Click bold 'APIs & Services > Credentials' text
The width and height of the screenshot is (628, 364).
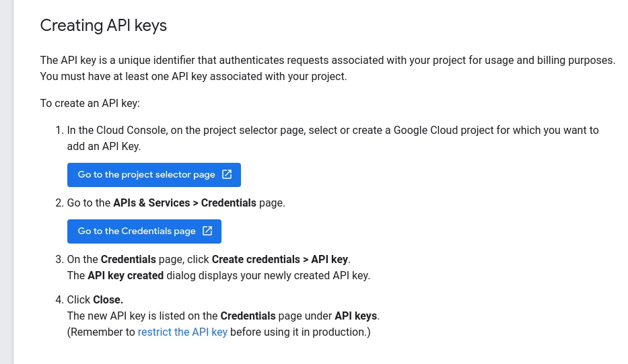tap(175, 203)
